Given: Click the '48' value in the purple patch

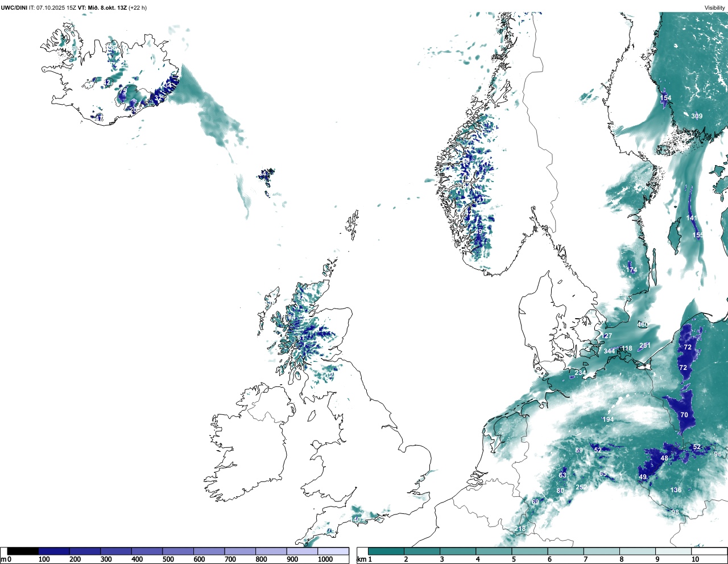Looking at the screenshot, I should [x=664, y=459].
